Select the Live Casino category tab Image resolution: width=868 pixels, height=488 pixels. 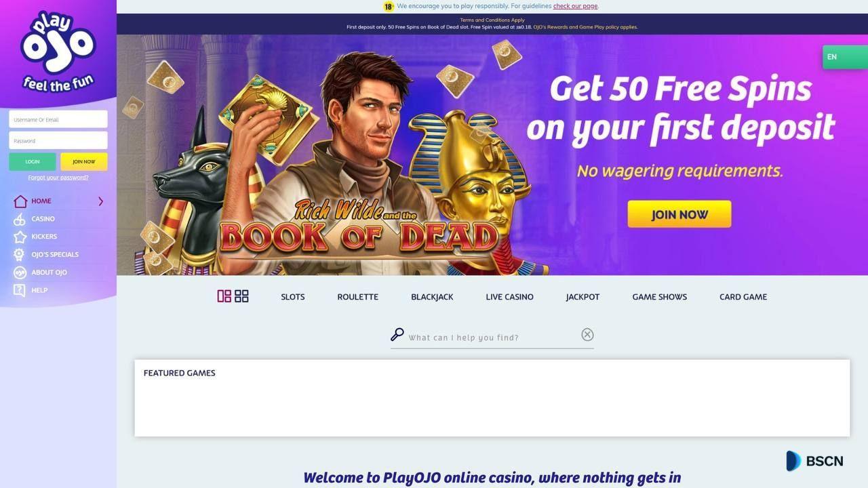509,297
